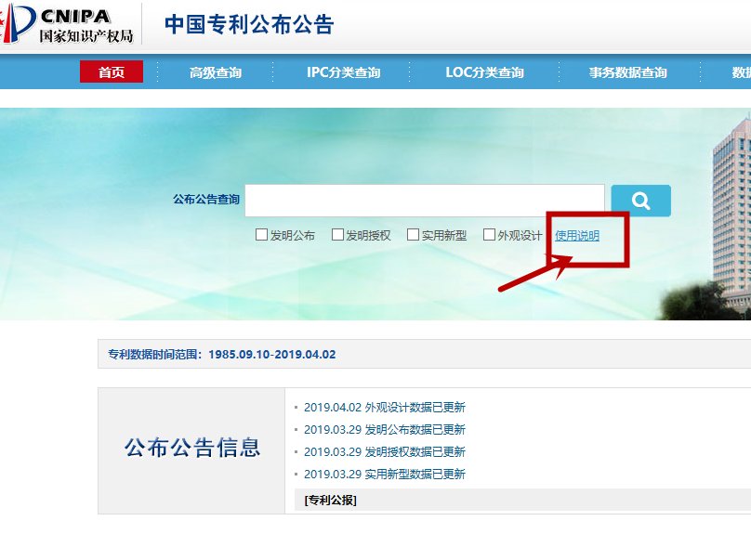The height and width of the screenshot is (560, 751).
Task: Click the magnifier search button
Action: point(640,201)
